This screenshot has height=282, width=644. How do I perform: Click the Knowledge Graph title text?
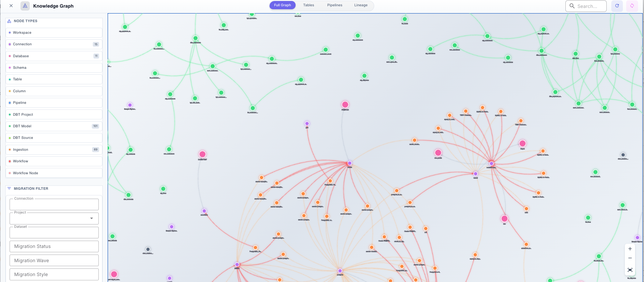coord(53,6)
